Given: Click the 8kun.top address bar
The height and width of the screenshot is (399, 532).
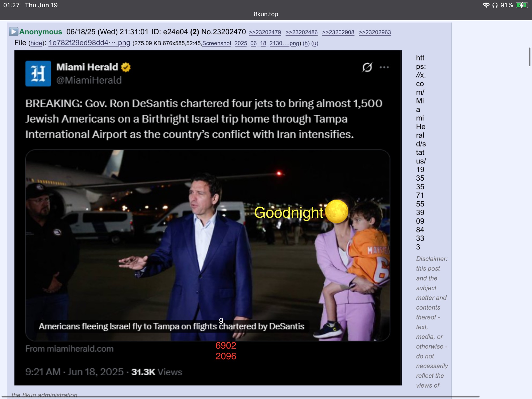Looking at the screenshot, I should [266, 14].
